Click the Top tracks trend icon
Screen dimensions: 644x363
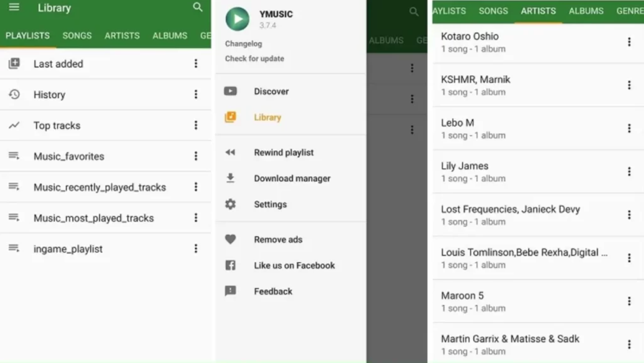14,125
